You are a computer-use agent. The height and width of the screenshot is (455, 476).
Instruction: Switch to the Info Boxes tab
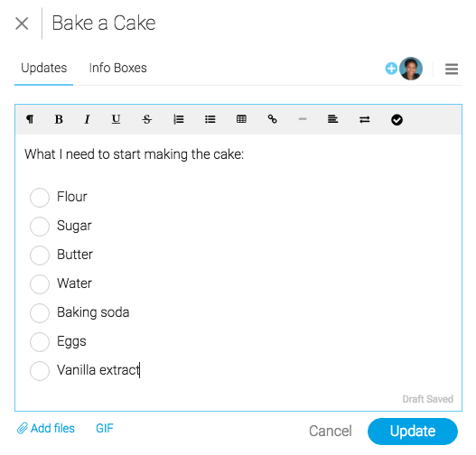117,68
